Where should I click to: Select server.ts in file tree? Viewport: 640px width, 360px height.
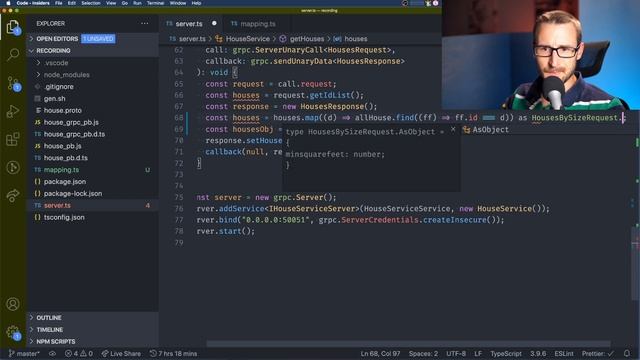(x=57, y=205)
